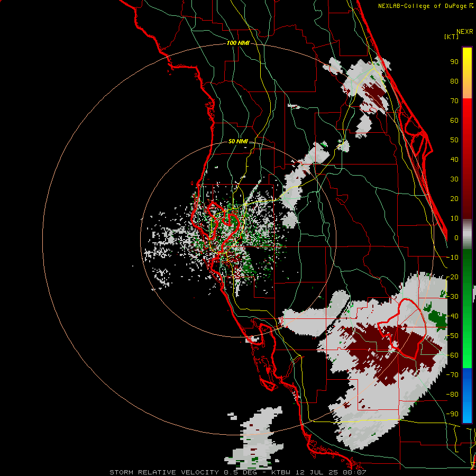Click the -30 scale value
Viewport: 476px width, 476px height.
pyautogui.click(x=452, y=297)
